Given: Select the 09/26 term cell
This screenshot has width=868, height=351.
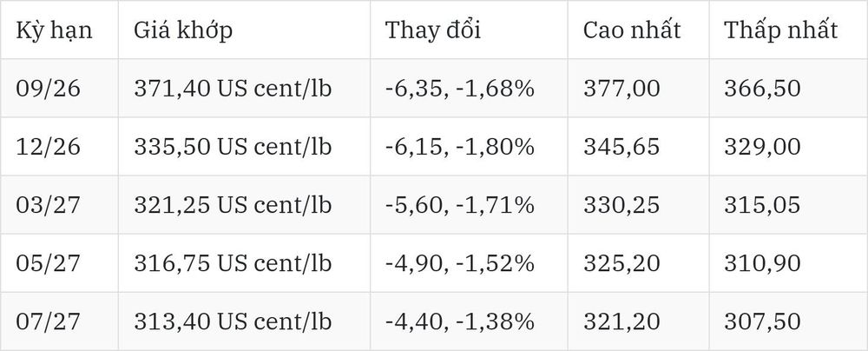Looking at the screenshot, I should click(59, 88).
